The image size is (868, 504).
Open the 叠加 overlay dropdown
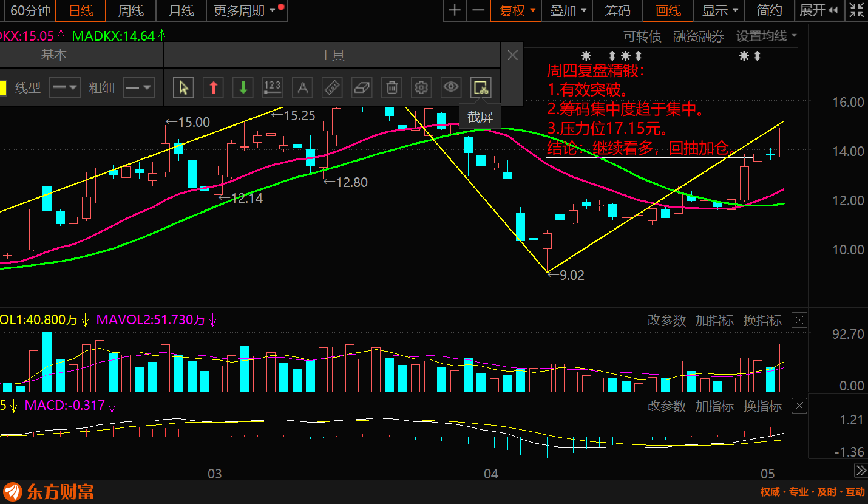click(x=568, y=10)
